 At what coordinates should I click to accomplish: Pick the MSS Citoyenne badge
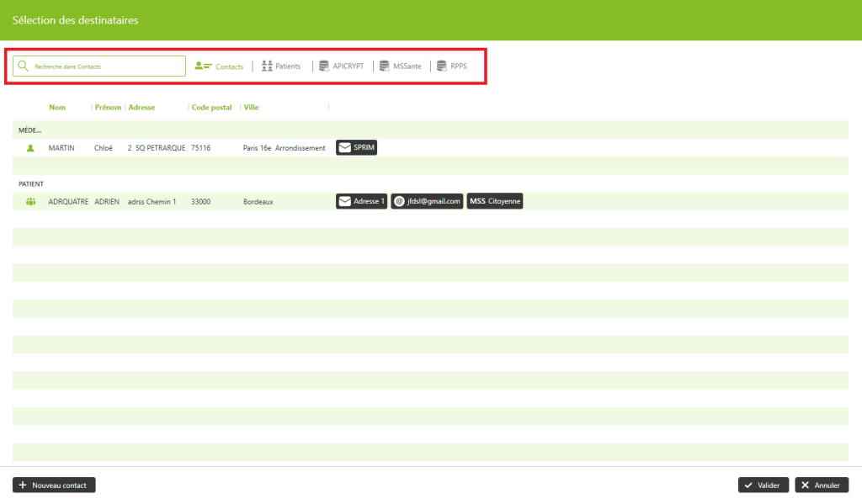[x=495, y=202]
